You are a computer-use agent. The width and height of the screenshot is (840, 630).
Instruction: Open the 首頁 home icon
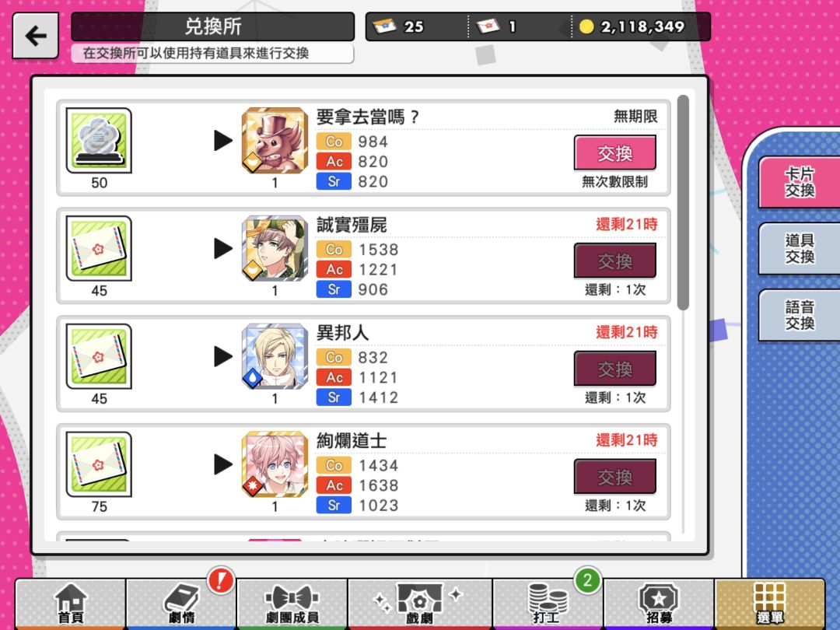[71, 604]
